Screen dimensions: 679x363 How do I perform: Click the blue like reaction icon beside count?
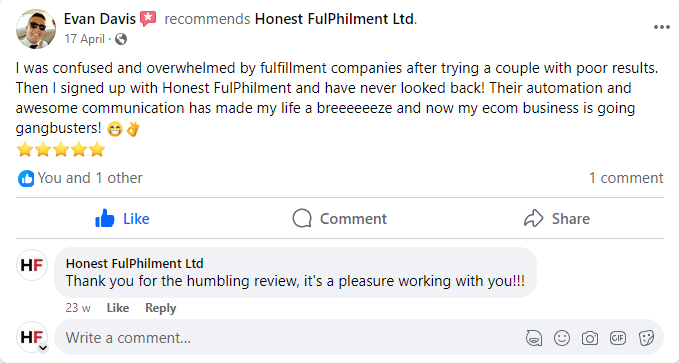click(x=26, y=178)
